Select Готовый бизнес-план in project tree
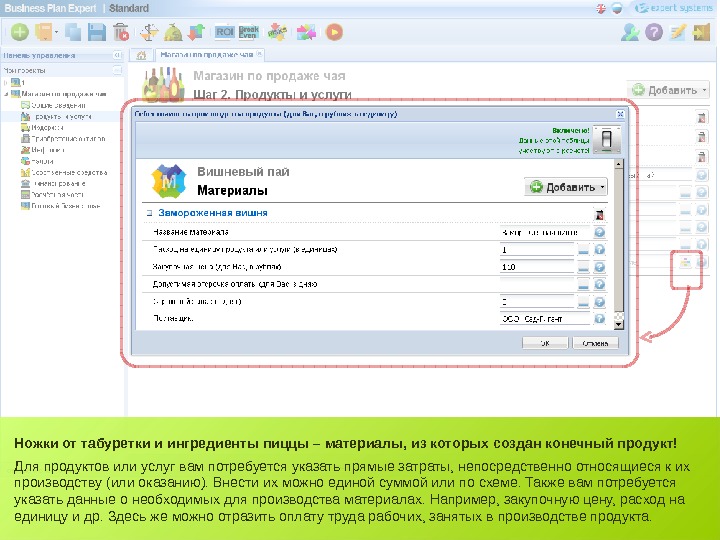 point(66,206)
